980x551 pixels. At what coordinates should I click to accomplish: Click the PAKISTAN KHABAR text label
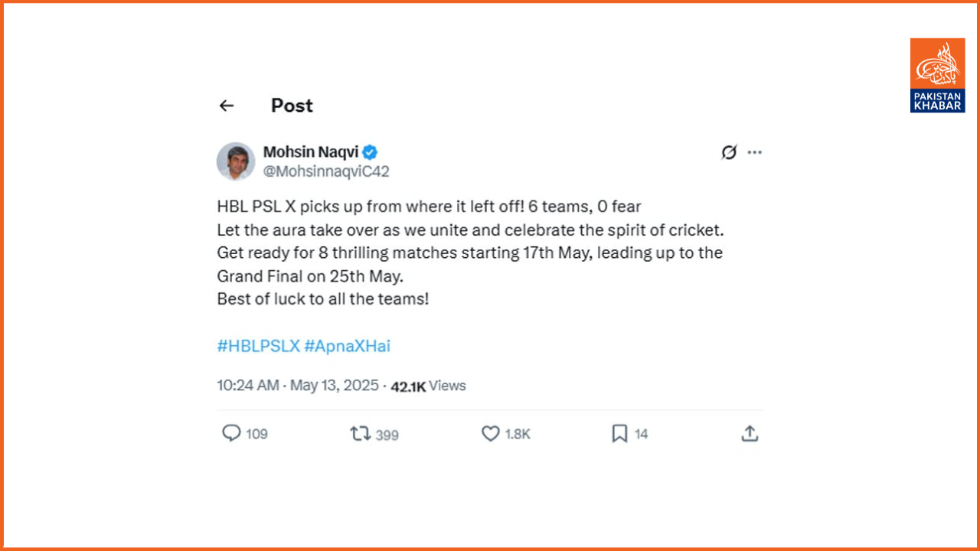938,100
